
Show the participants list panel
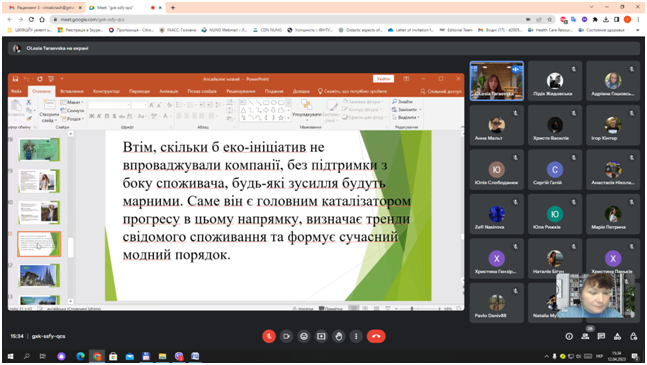point(585,337)
